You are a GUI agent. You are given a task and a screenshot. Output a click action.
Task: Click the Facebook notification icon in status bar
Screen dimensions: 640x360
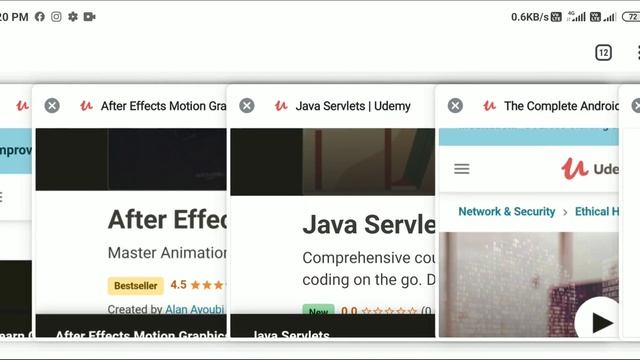pos(40,17)
